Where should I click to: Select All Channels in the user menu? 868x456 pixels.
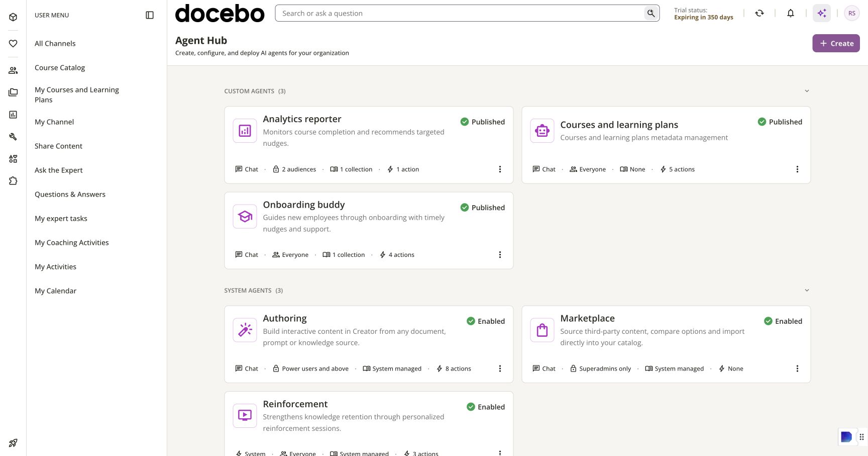coord(55,43)
